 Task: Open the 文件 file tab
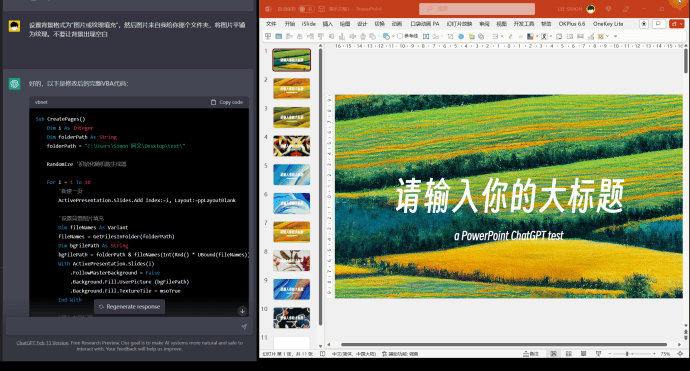pyautogui.click(x=271, y=24)
